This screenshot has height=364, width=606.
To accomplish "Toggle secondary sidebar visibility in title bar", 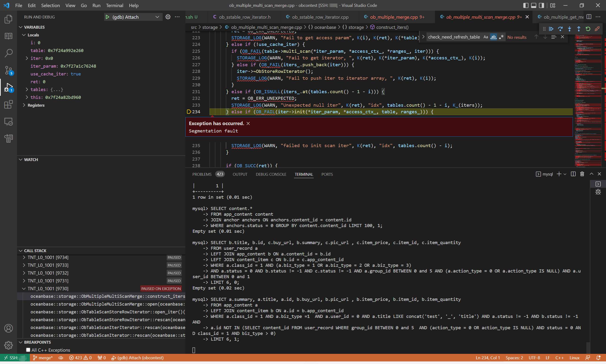I will (x=541, y=5).
